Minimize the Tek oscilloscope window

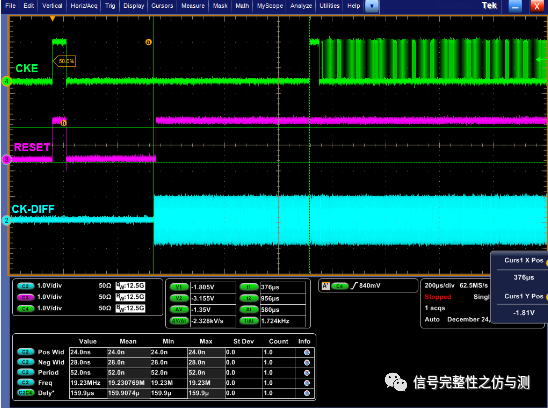[515, 6]
